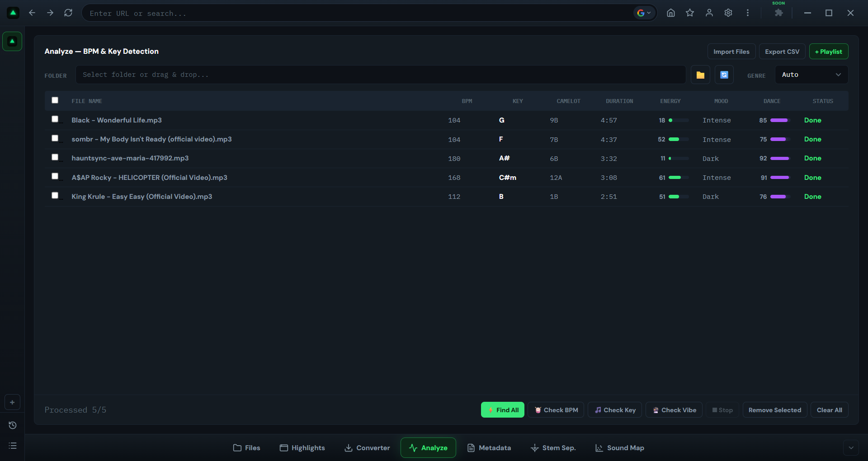868x461 pixels.
Task: Click the green triangle app logo in the title bar
Action: [13, 13]
